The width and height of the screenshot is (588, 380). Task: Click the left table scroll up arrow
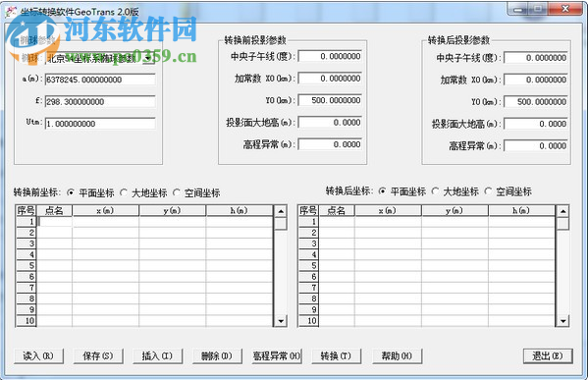[281, 211]
